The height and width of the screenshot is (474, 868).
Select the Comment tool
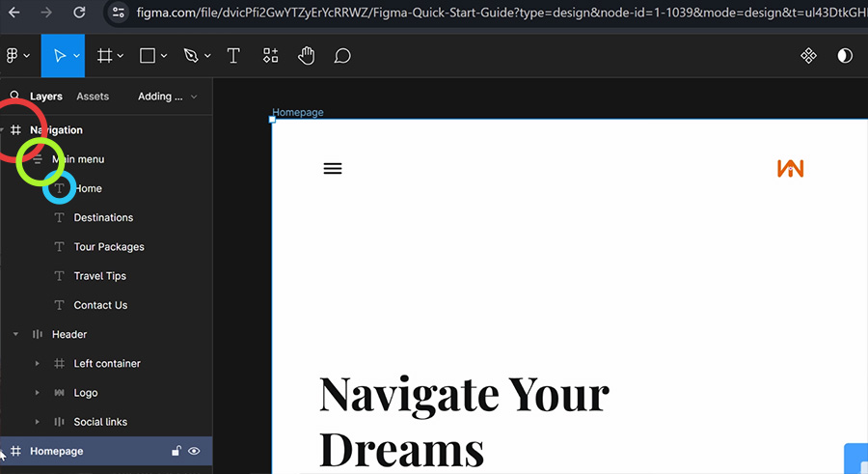click(342, 55)
